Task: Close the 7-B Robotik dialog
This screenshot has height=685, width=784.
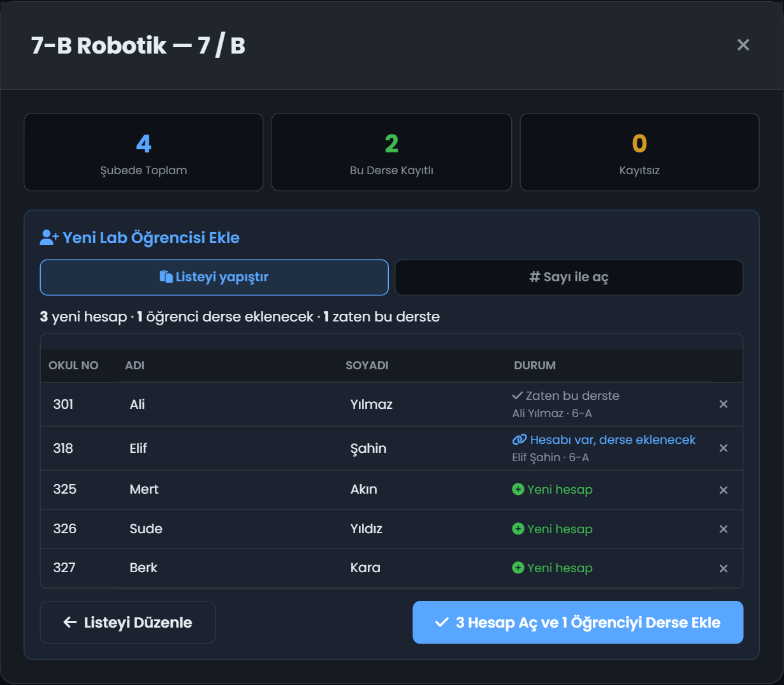Action: click(x=743, y=45)
